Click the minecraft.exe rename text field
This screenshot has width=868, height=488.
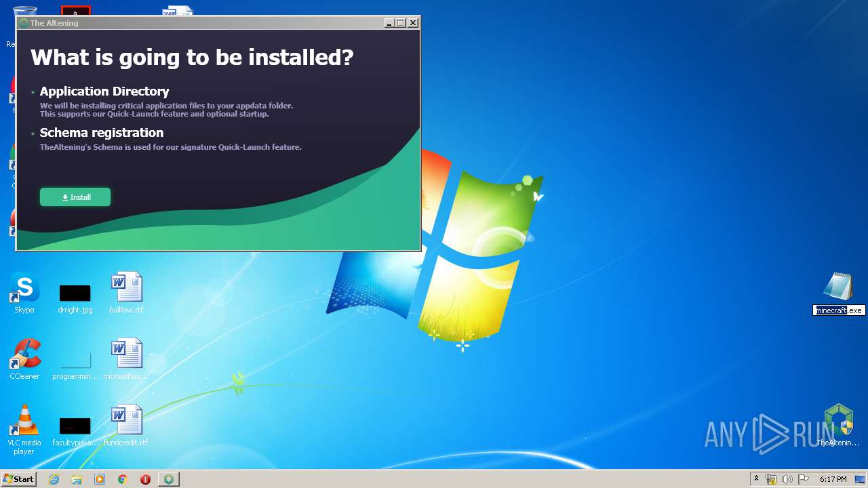point(839,310)
